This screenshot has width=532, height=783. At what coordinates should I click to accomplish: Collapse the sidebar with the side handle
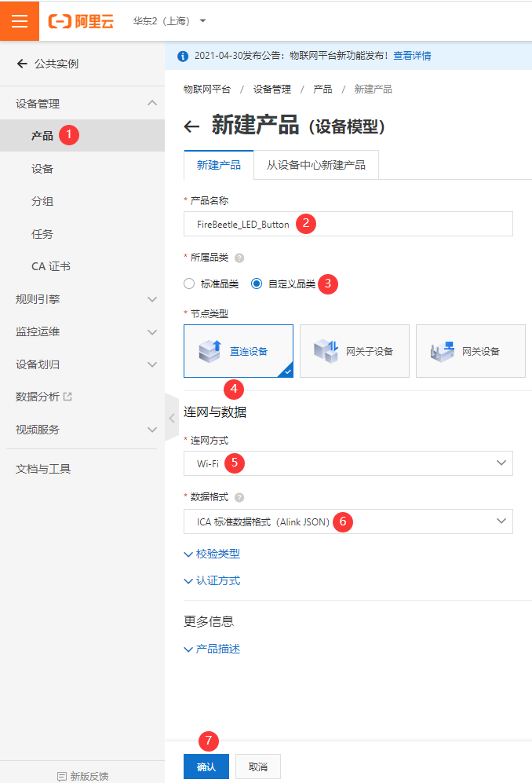pos(172,418)
